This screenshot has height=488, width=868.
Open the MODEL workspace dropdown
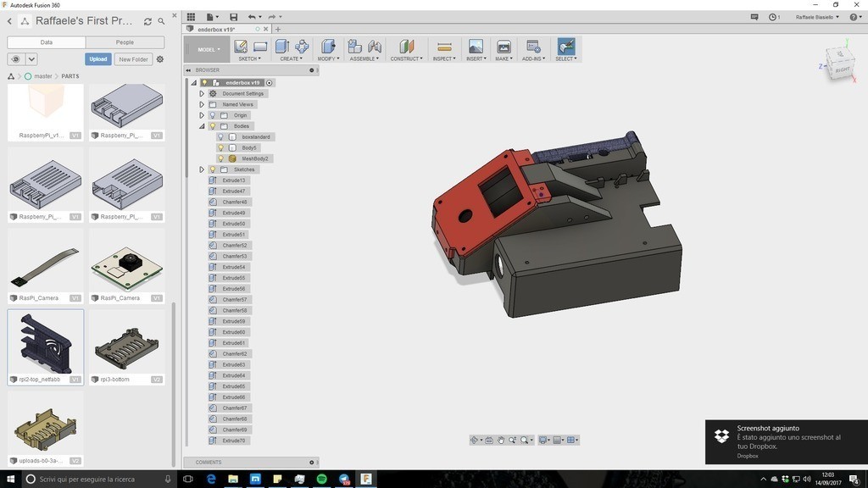tap(207, 49)
